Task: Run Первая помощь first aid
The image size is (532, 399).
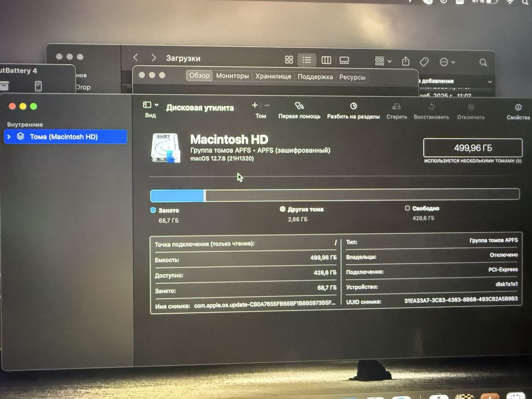Action: point(299,106)
